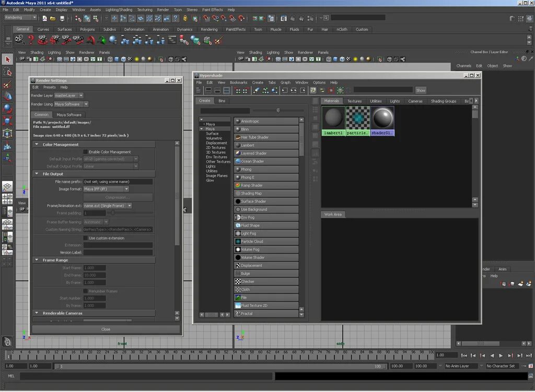The image size is (535, 392).
Task: Create an Env Fog volumetric node
Action: tap(266, 217)
